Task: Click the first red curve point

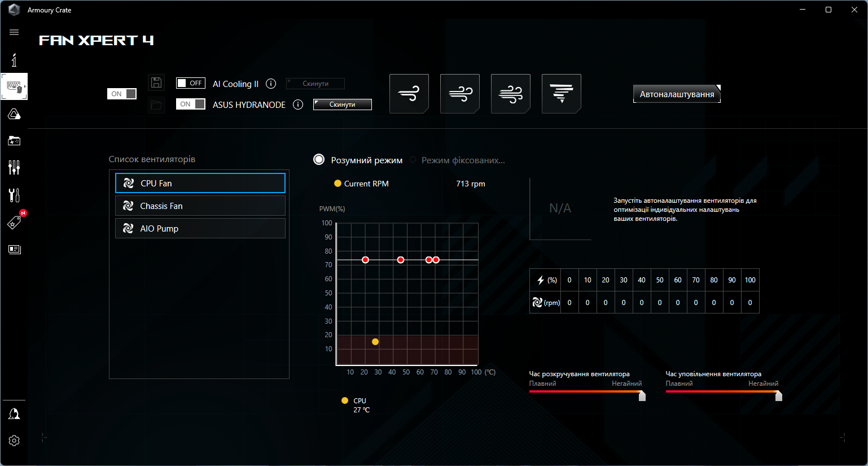Action: click(365, 260)
